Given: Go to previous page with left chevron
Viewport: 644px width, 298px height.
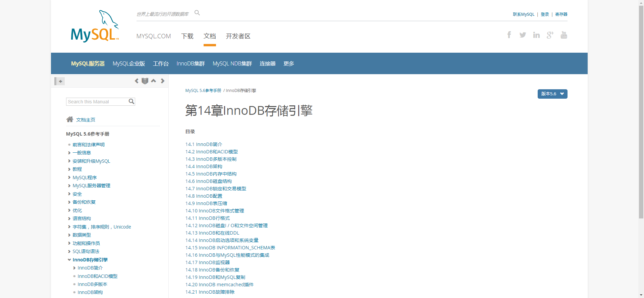Looking at the screenshot, I should [137, 81].
